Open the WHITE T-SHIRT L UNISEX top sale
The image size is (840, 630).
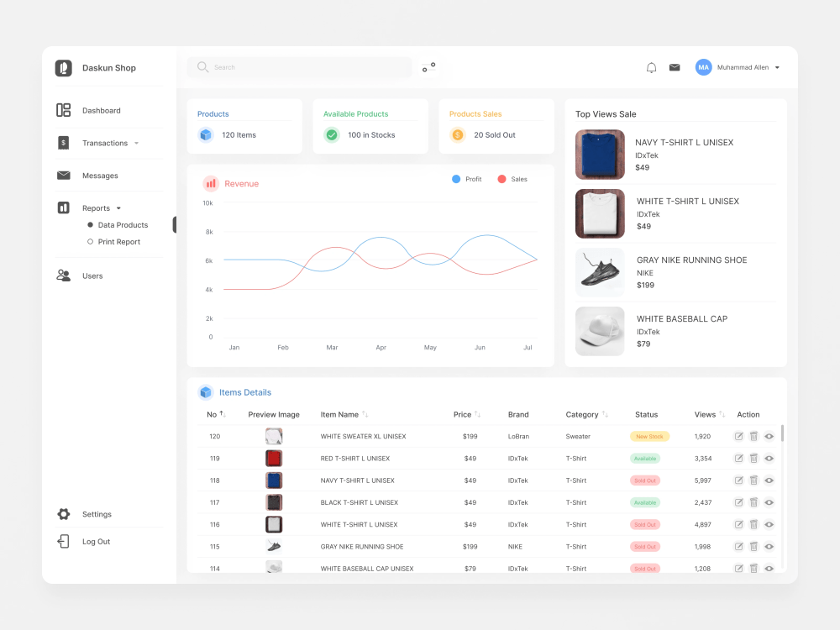pos(675,213)
